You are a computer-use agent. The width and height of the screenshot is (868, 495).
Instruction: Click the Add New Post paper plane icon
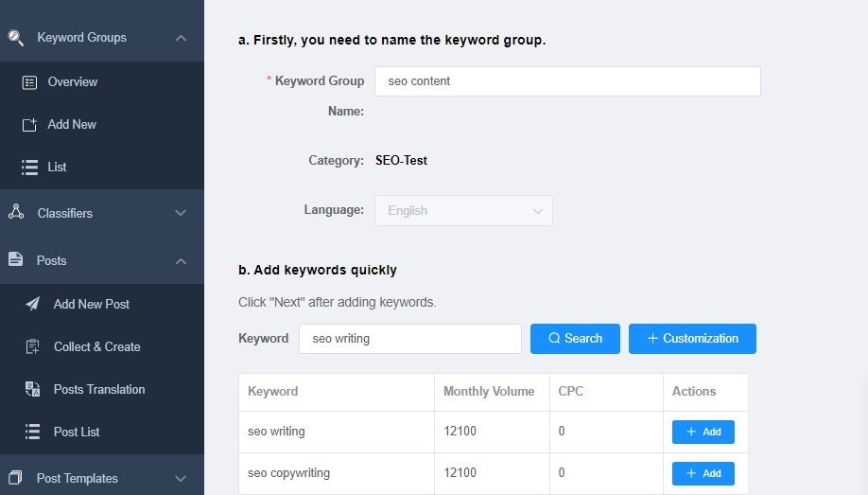click(x=33, y=304)
